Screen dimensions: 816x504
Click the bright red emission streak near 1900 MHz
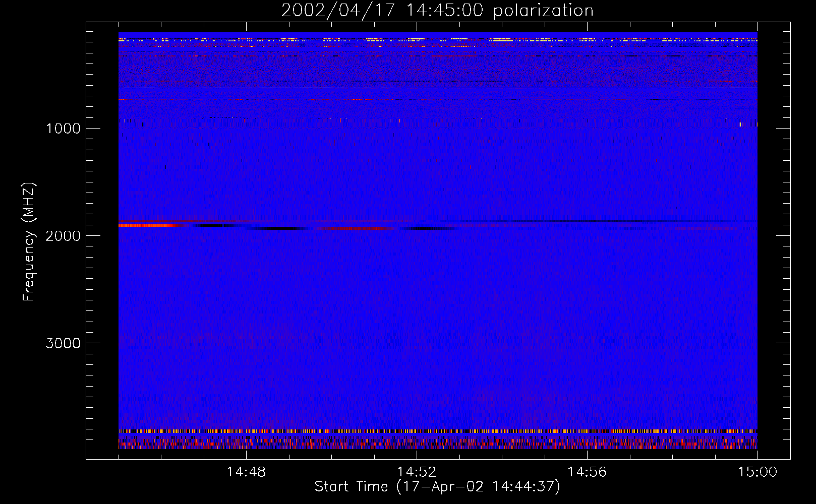tap(151, 225)
